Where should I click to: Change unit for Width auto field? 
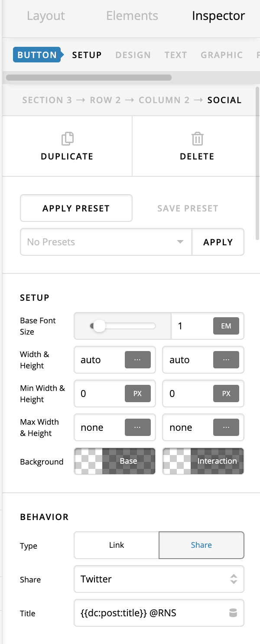(137, 360)
